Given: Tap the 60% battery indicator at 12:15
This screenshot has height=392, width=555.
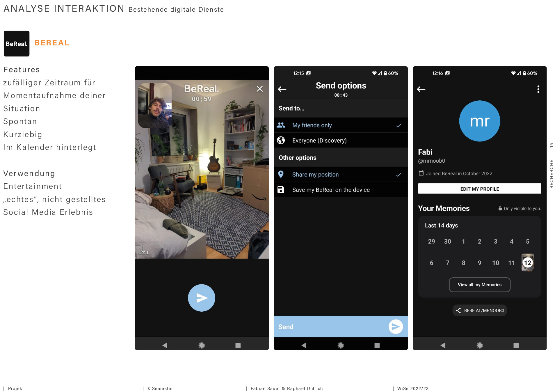Looking at the screenshot, I should pos(391,73).
